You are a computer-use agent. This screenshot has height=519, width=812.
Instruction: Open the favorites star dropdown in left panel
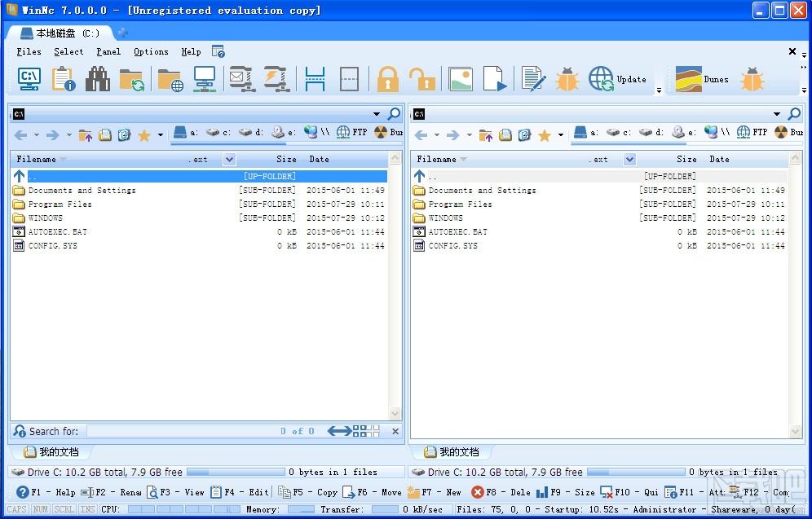161,135
